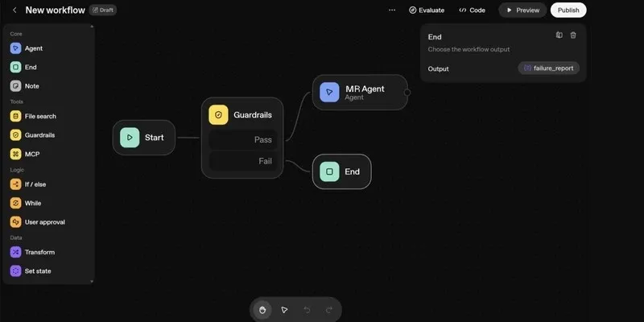The height and width of the screenshot is (322, 644).
Task: Pick the MCP tool icon
Action: [x=17, y=154]
